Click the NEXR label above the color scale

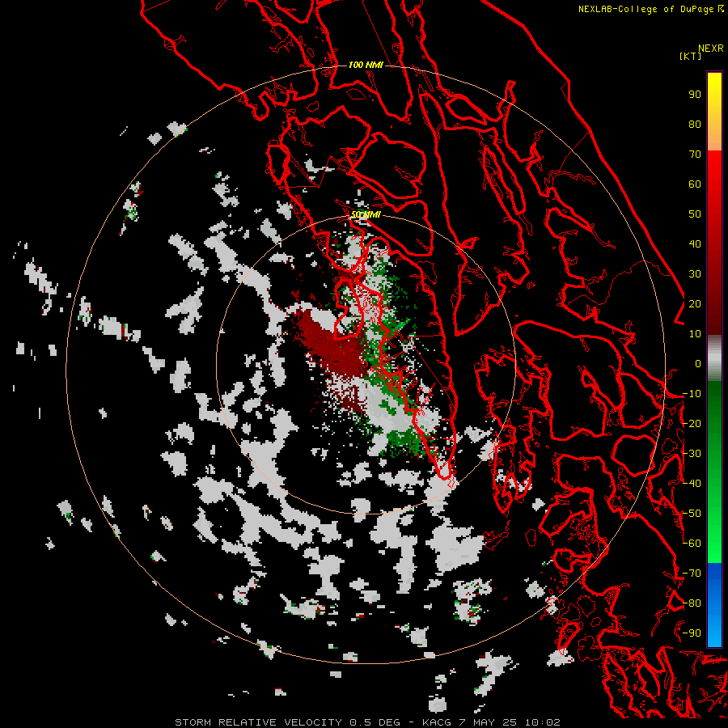click(711, 49)
